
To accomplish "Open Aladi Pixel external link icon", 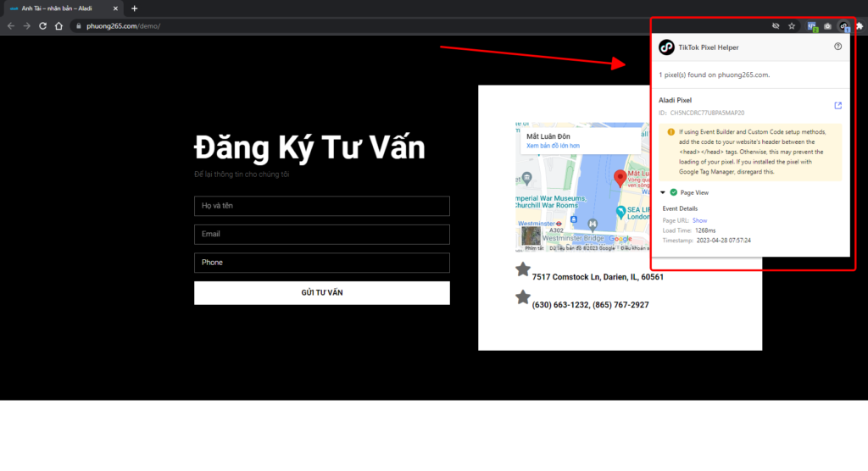I will point(837,106).
